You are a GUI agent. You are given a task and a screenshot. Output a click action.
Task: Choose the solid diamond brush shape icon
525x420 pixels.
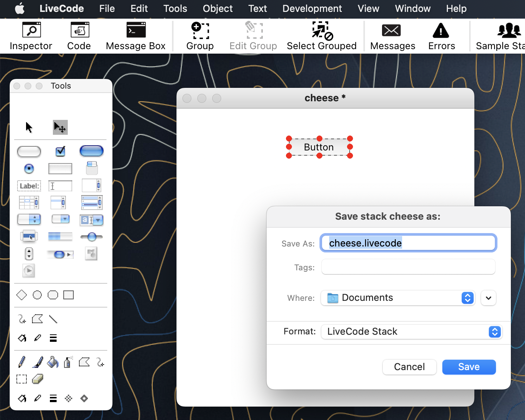(x=84, y=398)
